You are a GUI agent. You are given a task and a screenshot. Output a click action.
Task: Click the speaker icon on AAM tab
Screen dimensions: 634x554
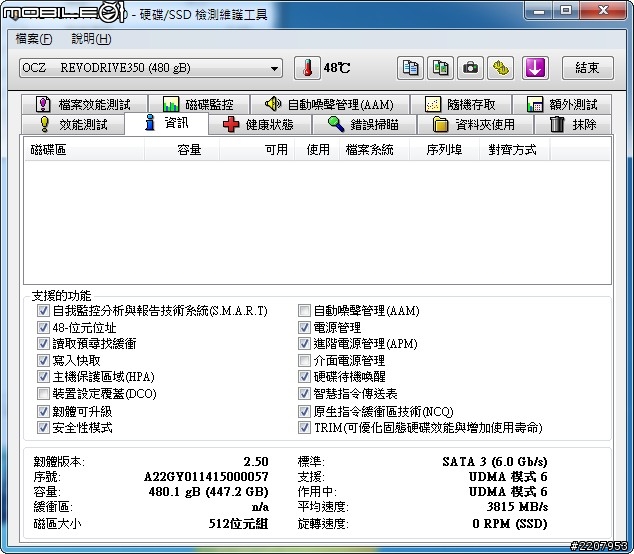point(273,104)
